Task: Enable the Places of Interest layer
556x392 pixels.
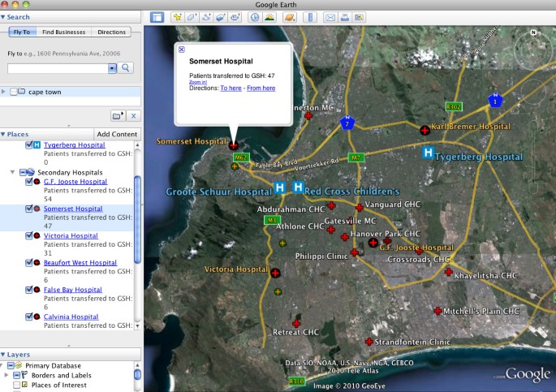Action: click(16, 385)
